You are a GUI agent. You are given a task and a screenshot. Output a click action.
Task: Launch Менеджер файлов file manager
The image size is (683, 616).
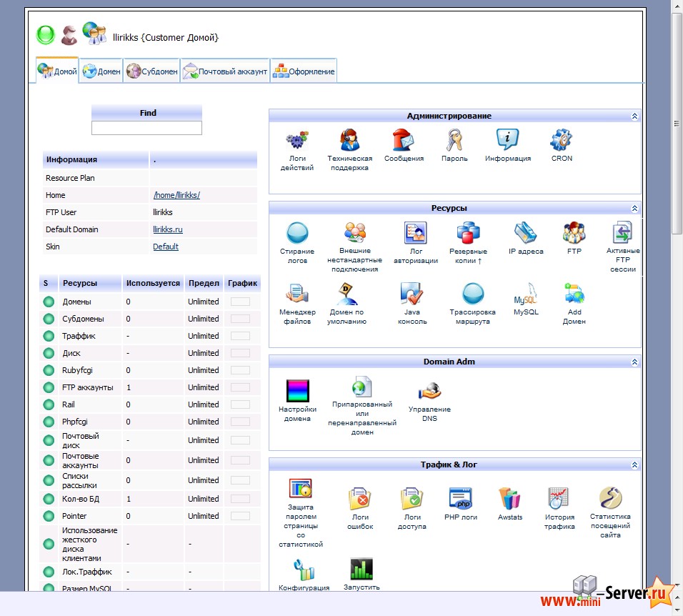pos(296,294)
